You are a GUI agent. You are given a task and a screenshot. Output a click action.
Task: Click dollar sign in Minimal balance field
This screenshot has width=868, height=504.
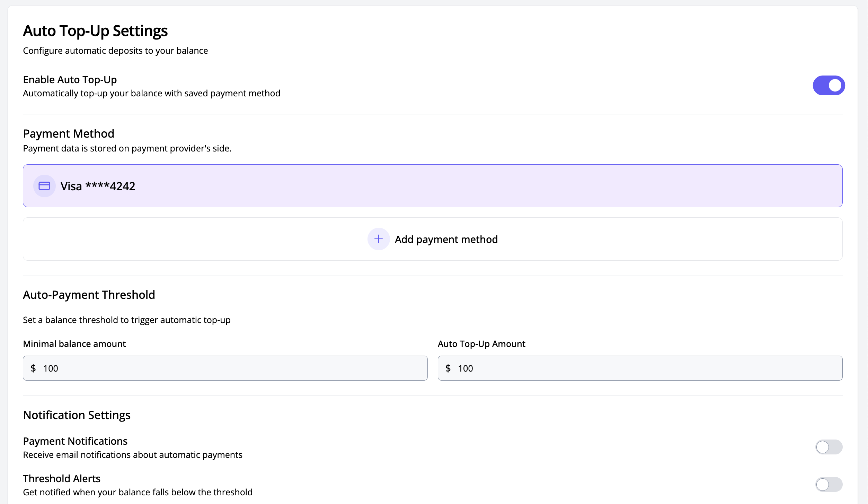(33, 368)
